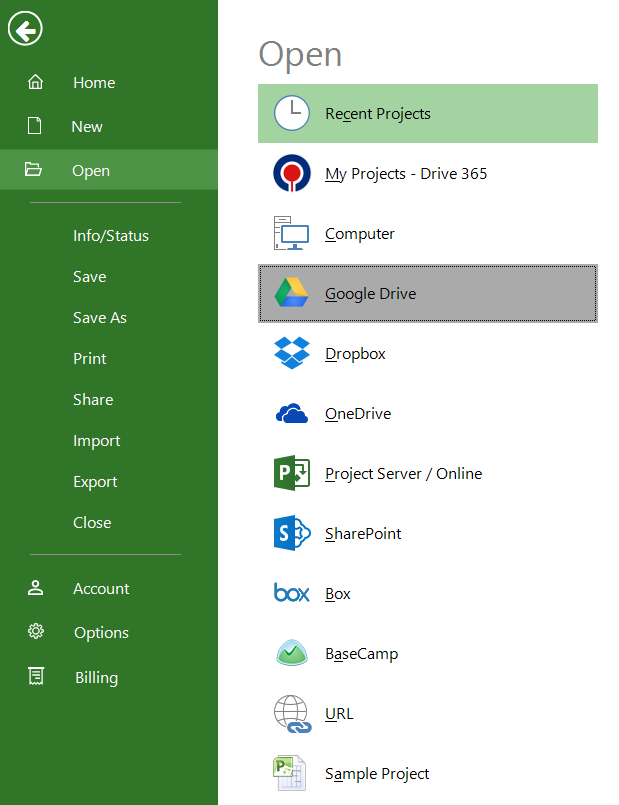619x805 pixels.
Task: Choose the Box text label
Action: point(338,594)
